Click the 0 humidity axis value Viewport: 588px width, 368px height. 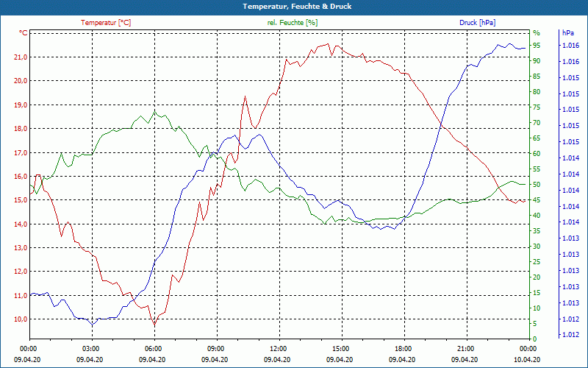535,339
